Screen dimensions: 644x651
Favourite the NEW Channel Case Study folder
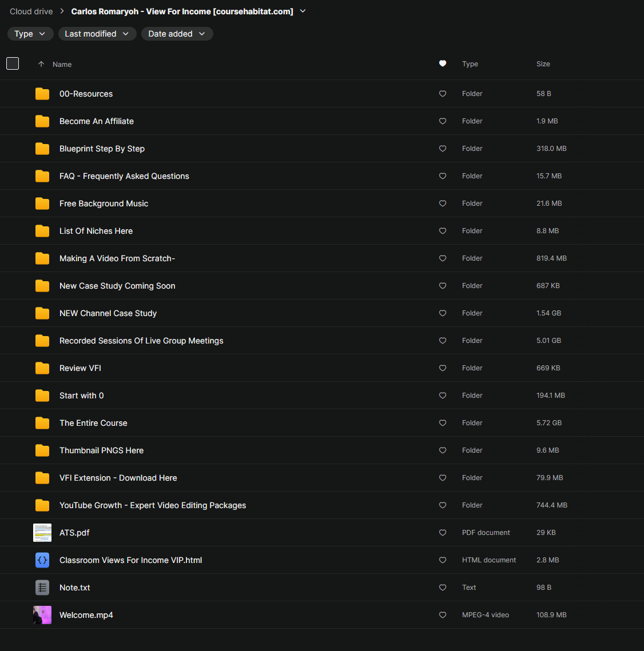[x=443, y=313]
